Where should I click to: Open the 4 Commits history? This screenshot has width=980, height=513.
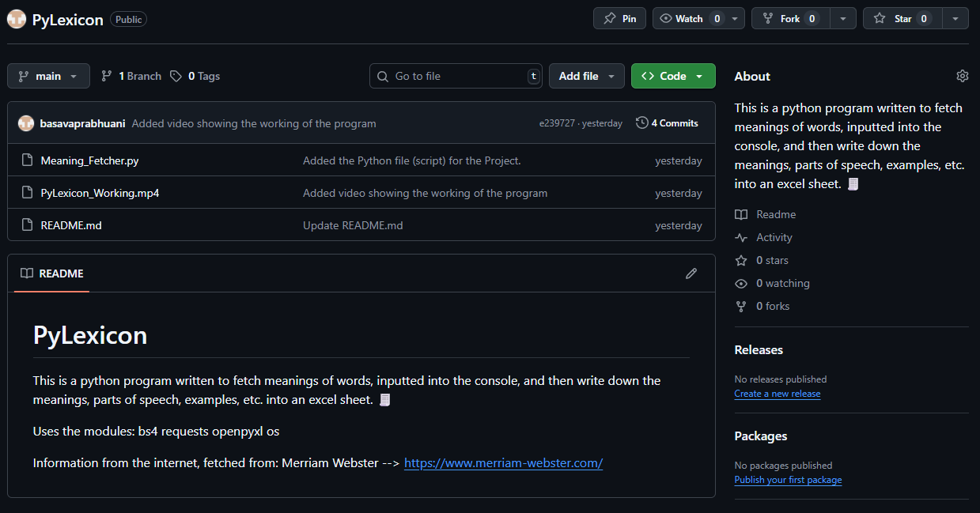click(667, 123)
